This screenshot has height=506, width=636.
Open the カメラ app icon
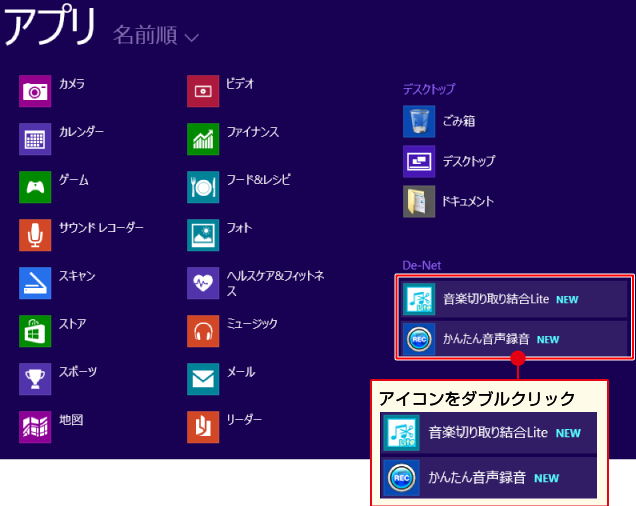pos(35,91)
